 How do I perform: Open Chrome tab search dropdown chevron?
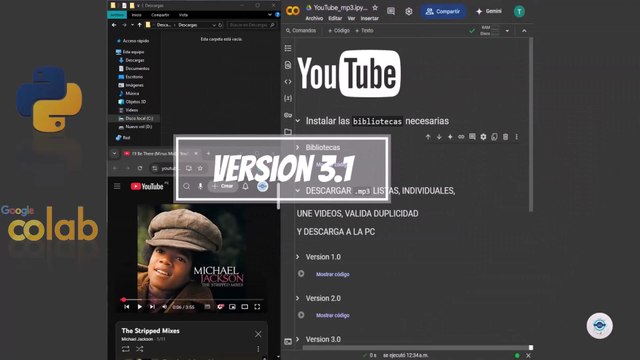[114, 153]
